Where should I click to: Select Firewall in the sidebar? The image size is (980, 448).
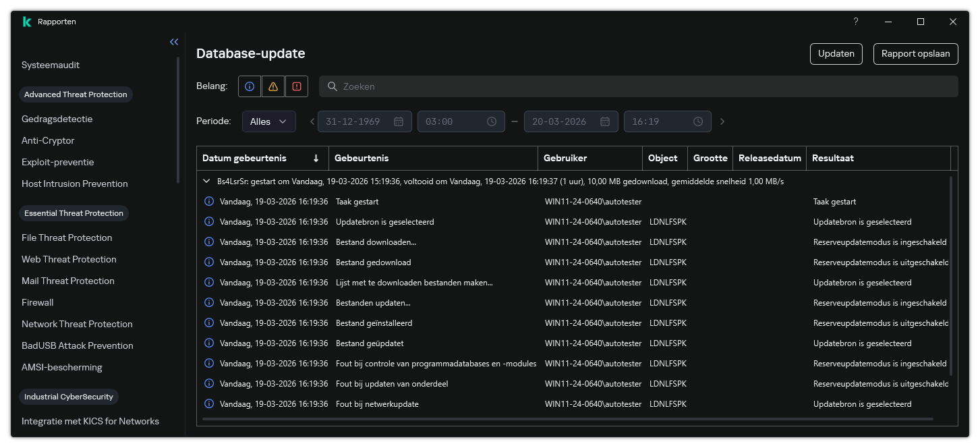[x=38, y=302]
